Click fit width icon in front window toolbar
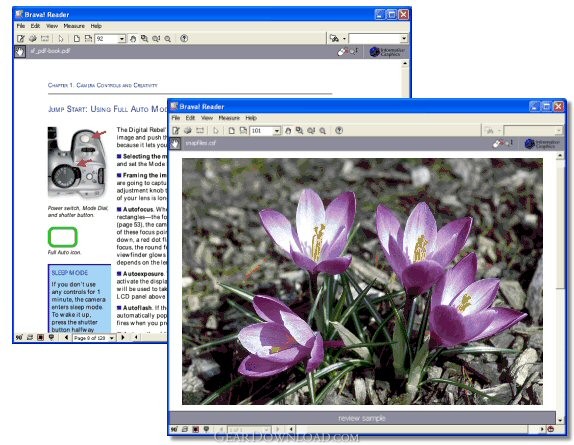This screenshot has width=574, height=445. tap(243, 130)
